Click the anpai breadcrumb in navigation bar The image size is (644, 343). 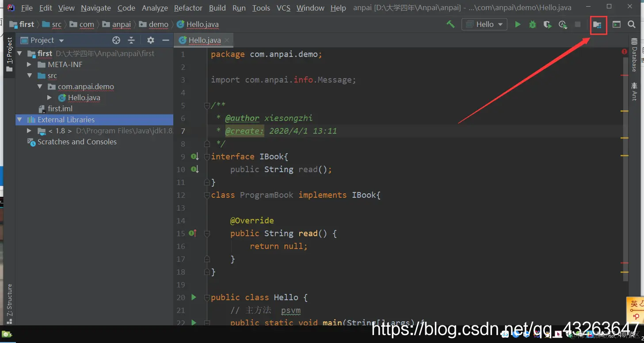point(117,24)
